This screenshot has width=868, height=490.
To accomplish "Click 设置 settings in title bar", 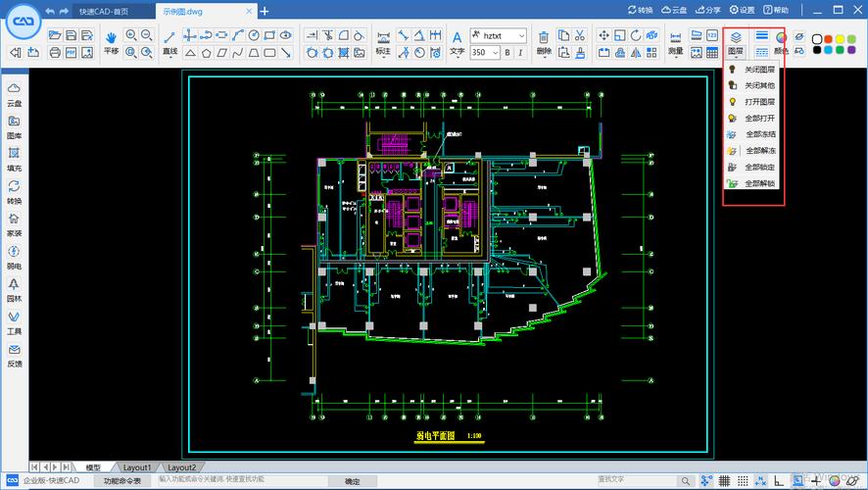I will click(742, 10).
